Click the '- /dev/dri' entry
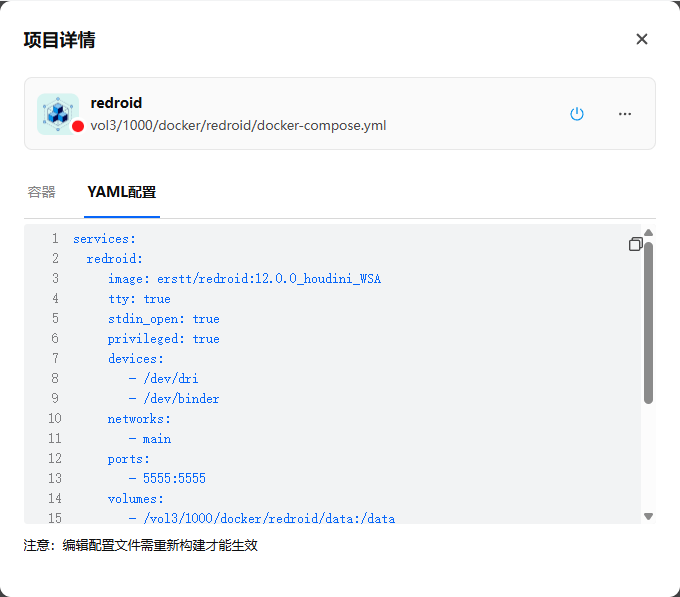The width and height of the screenshot is (680, 597). (163, 378)
